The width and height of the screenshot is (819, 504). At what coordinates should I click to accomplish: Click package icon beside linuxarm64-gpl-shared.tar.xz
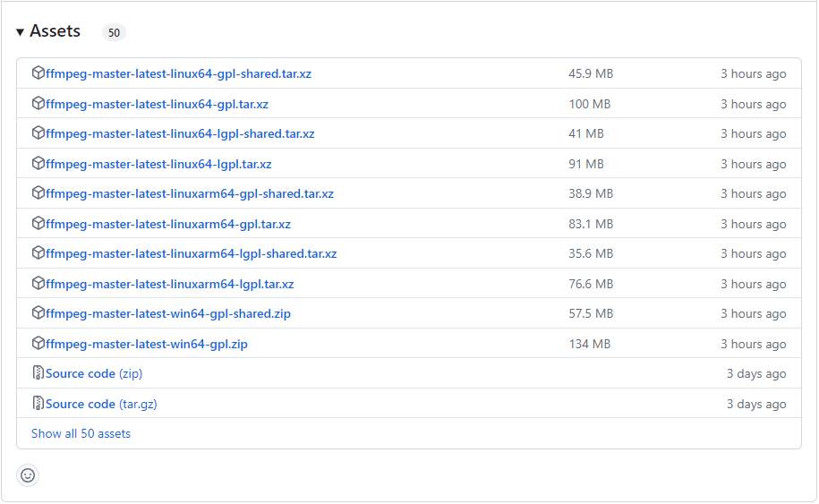coord(38,193)
